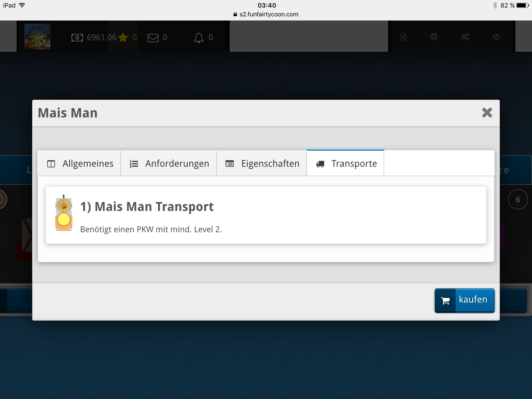532x399 pixels.
Task: Open the bell notifications icon
Action: 199,38
